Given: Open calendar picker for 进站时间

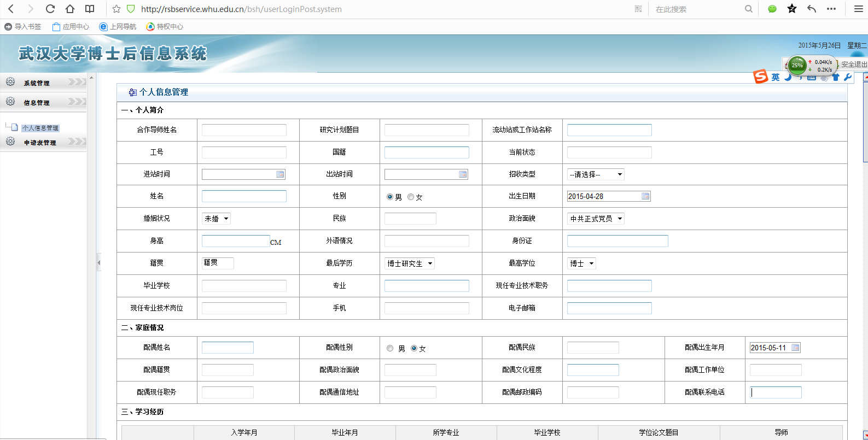Looking at the screenshot, I should tap(280, 174).
